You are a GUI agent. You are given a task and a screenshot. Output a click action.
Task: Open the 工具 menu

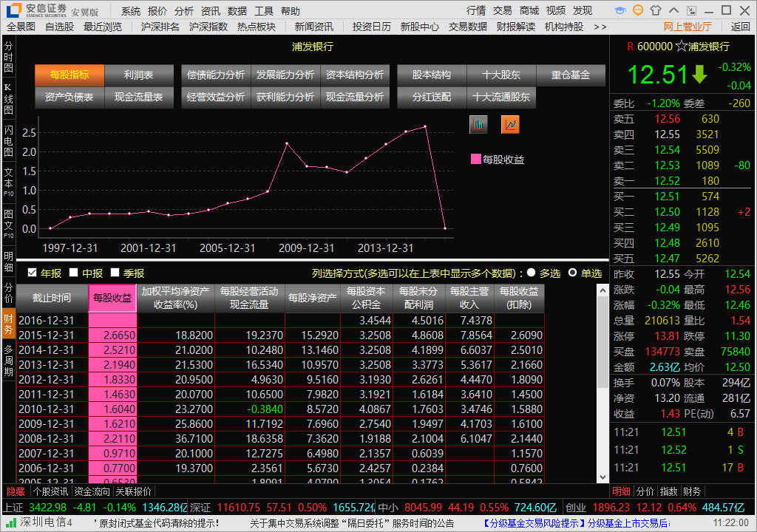pyautogui.click(x=264, y=11)
